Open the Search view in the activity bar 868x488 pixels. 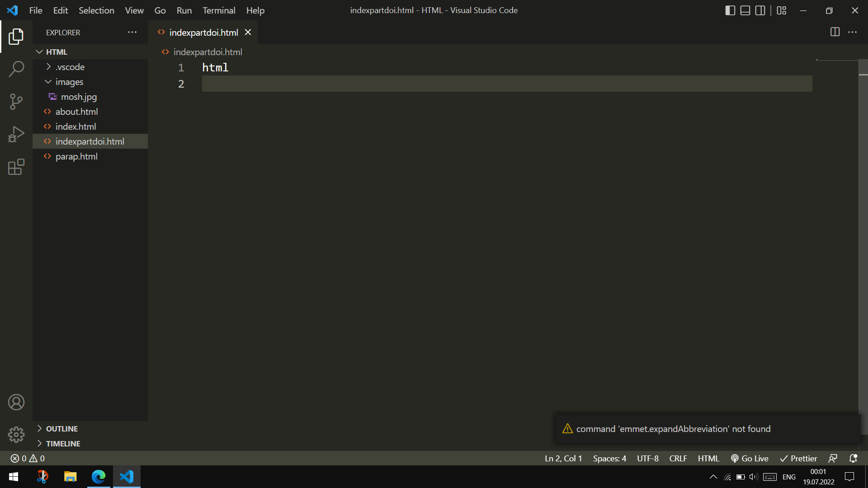click(x=16, y=69)
